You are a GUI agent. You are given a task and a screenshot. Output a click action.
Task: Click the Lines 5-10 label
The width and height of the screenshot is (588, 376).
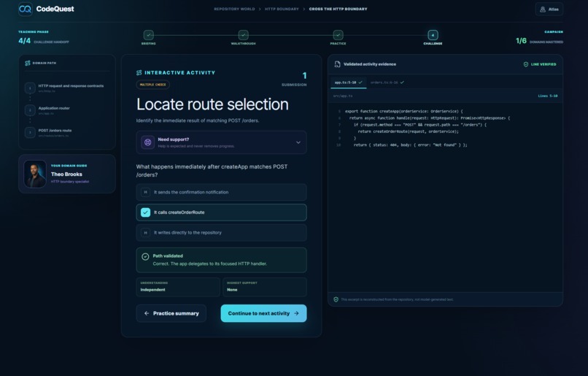[x=547, y=96]
